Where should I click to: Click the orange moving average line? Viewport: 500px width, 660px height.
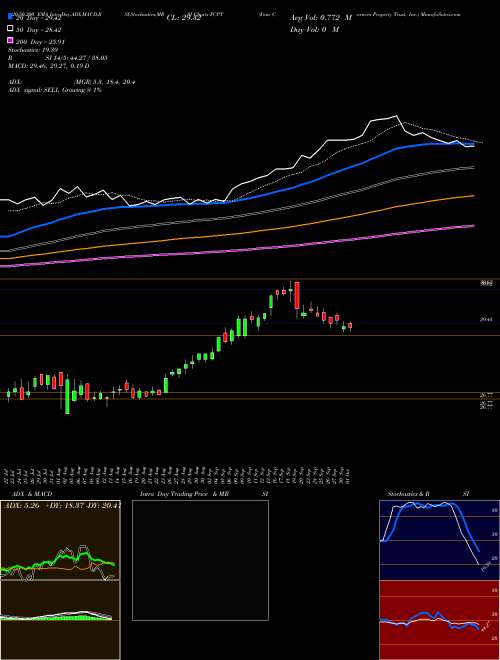pos(236,234)
